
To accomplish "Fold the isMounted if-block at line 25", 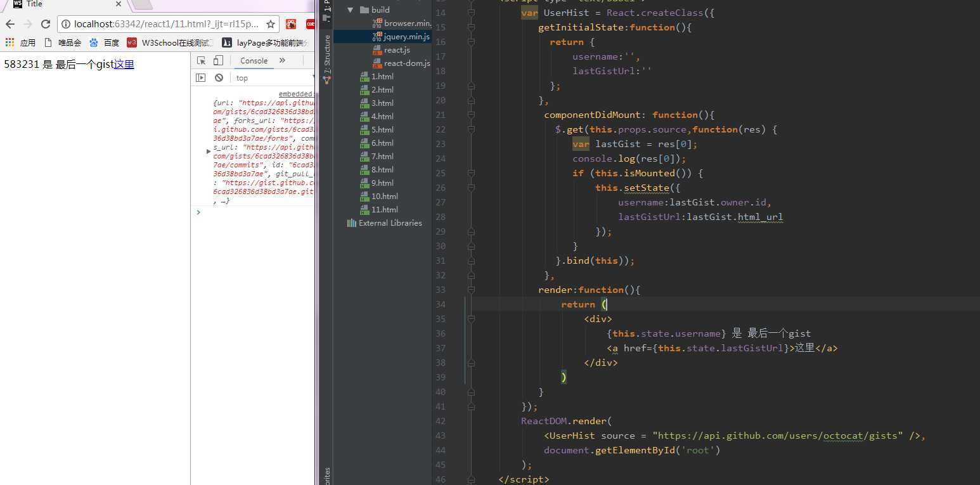I will (471, 173).
